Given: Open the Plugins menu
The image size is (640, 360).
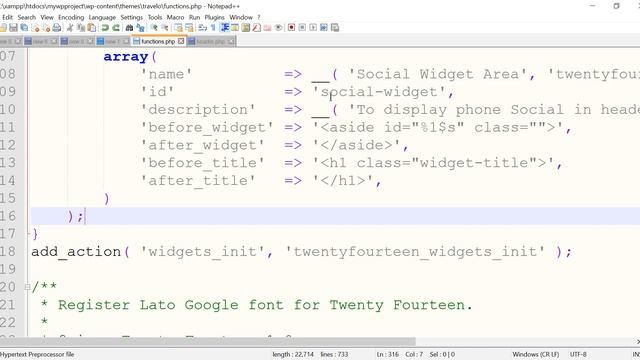Looking at the screenshot, I should [214, 17].
